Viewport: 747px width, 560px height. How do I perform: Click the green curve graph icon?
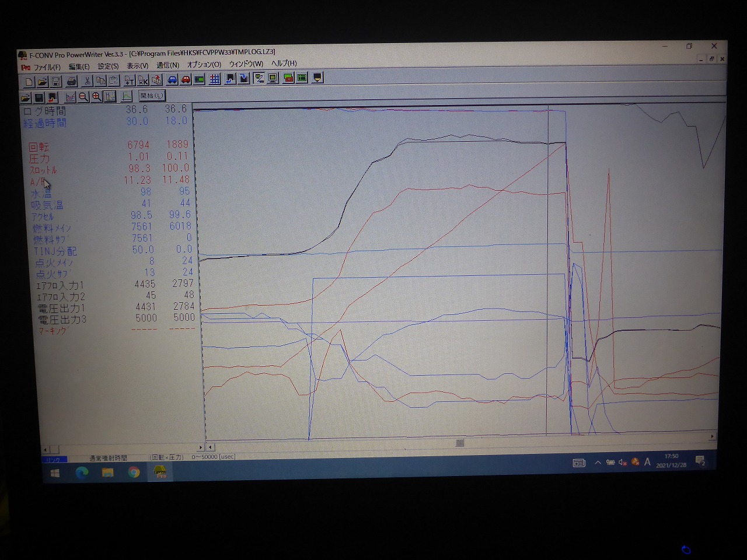tap(127, 97)
